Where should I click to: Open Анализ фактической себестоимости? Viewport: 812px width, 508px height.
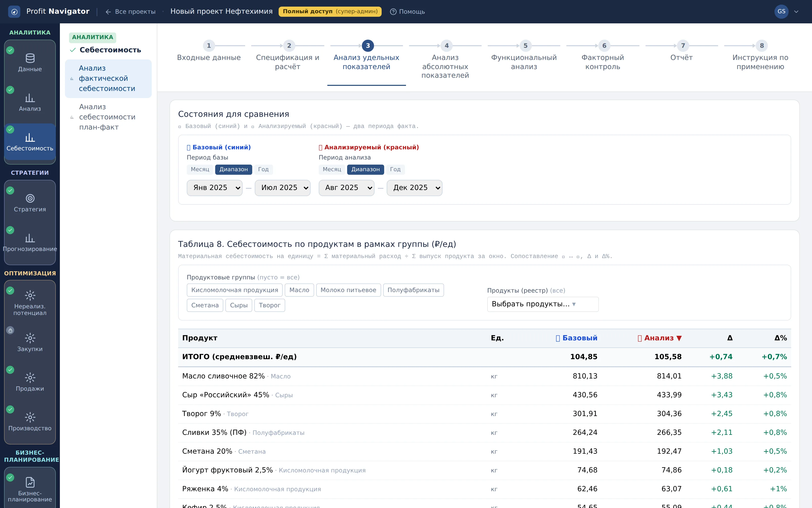(108, 79)
